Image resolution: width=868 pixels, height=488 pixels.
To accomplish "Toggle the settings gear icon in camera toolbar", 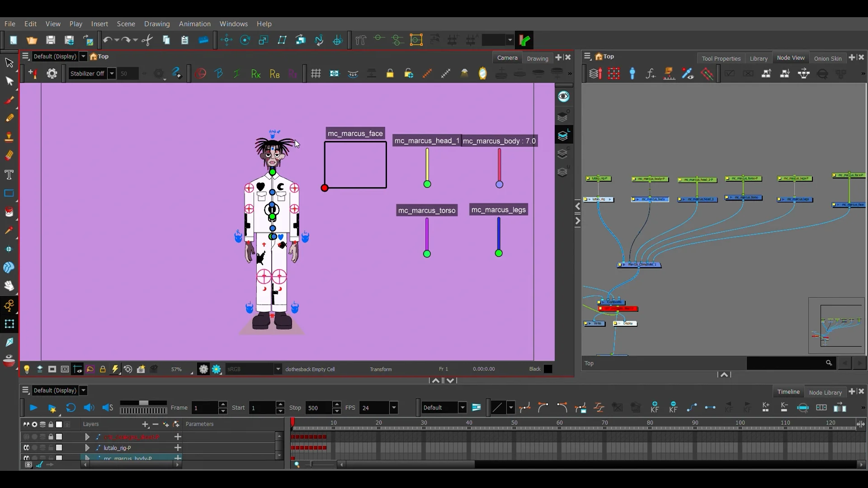I will (x=52, y=74).
